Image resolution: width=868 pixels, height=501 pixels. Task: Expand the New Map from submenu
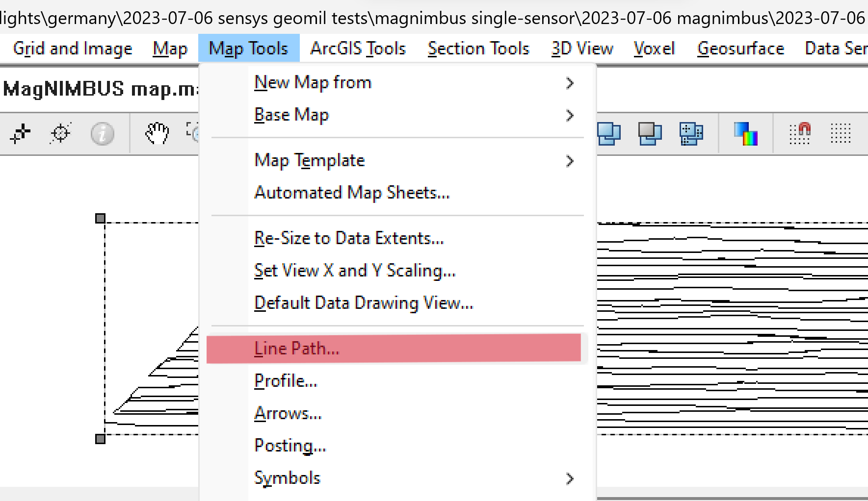point(569,83)
